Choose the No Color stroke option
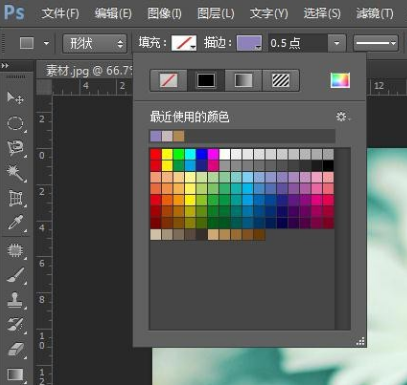407x385 pixels. (169, 80)
